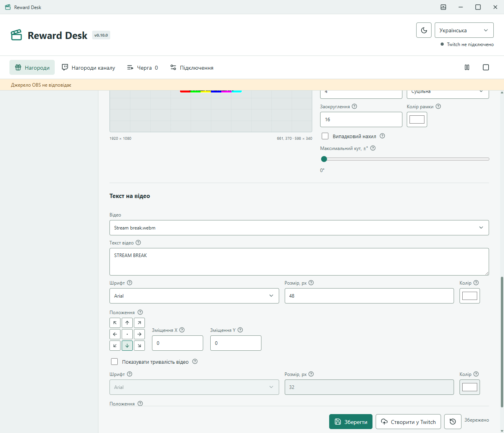This screenshot has height=433, width=504.
Task: Open the help icon next to Зміщення Y
Action: (x=240, y=330)
